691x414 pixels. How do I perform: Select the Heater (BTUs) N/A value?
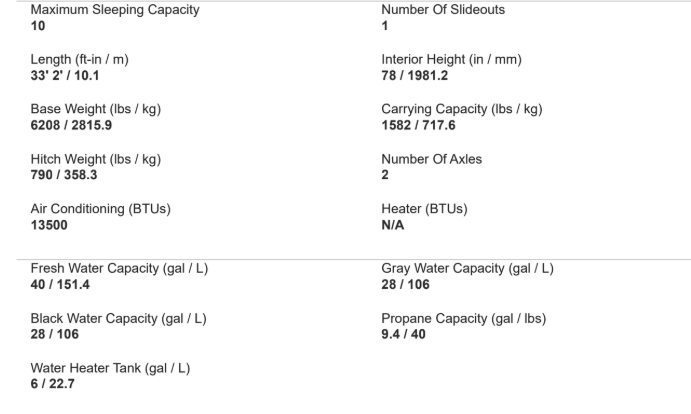(393, 225)
